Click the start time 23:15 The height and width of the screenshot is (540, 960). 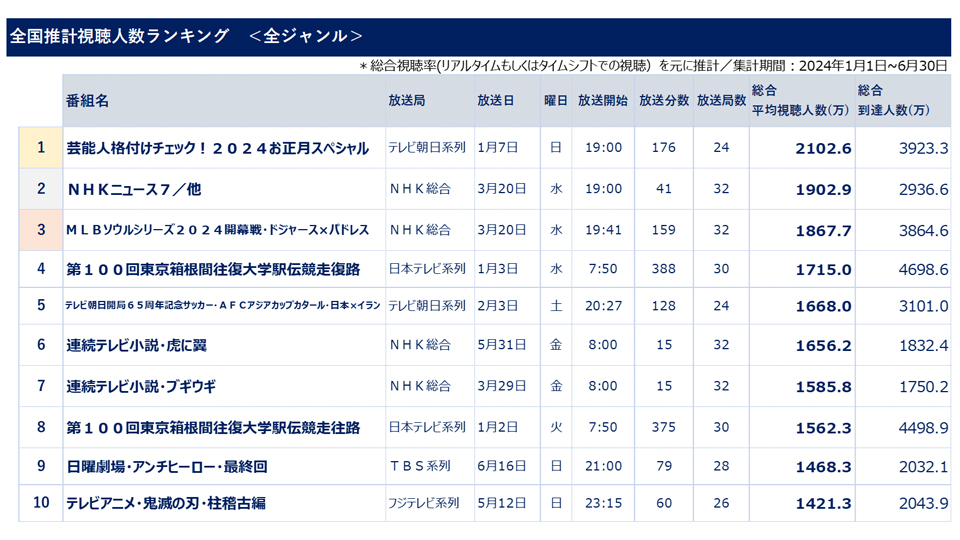point(603,503)
